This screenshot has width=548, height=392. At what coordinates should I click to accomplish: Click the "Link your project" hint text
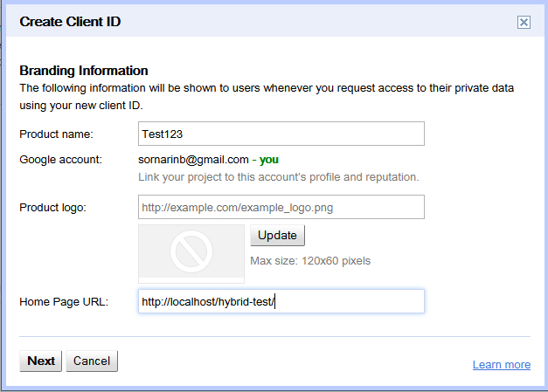[x=279, y=177]
